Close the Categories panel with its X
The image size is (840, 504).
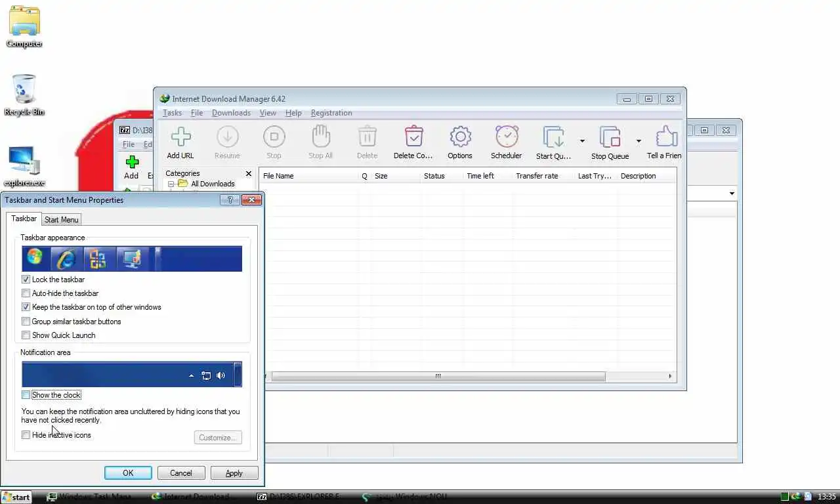tap(248, 174)
